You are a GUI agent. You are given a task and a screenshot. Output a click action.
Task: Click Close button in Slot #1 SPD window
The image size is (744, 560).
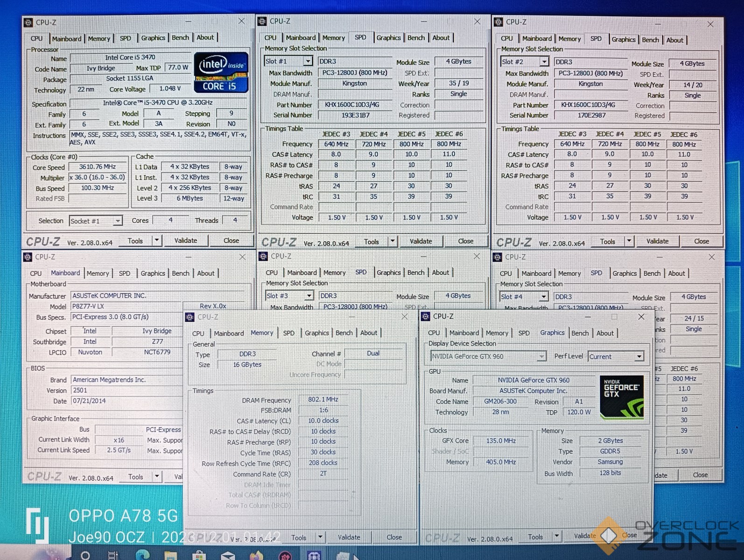[465, 241]
